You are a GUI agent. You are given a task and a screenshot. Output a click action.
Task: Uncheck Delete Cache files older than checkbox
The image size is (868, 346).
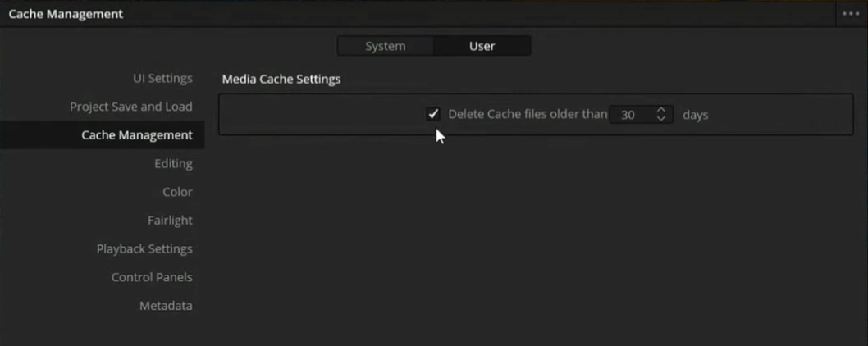pyautogui.click(x=433, y=115)
